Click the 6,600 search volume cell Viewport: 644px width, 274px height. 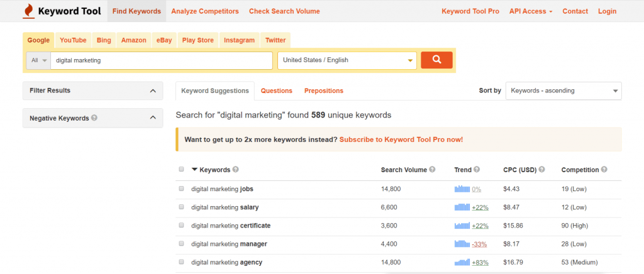tap(389, 207)
